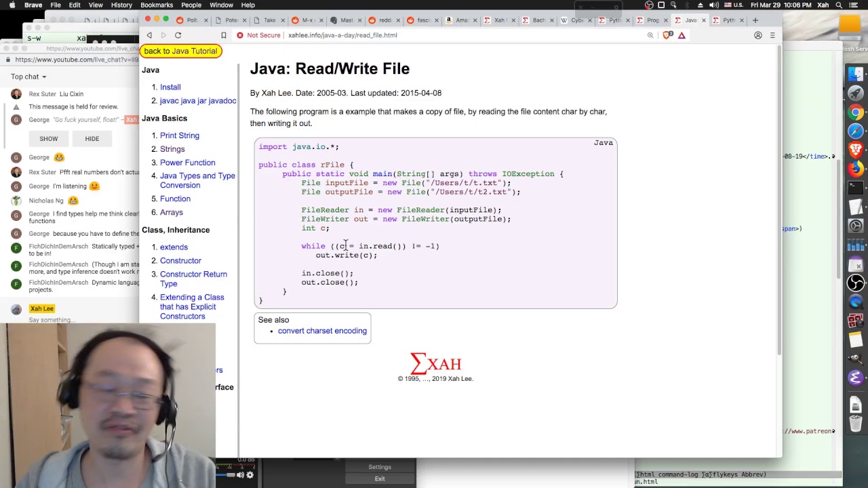Image resolution: width=868 pixels, height=488 pixels.
Task: Open the Not Secure site warning icon
Action: point(240,35)
